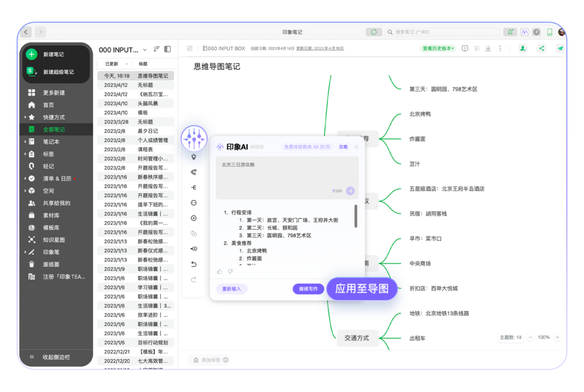The width and height of the screenshot is (584, 392).
Task: Expand the 标签 tags arrow
Action: point(25,154)
